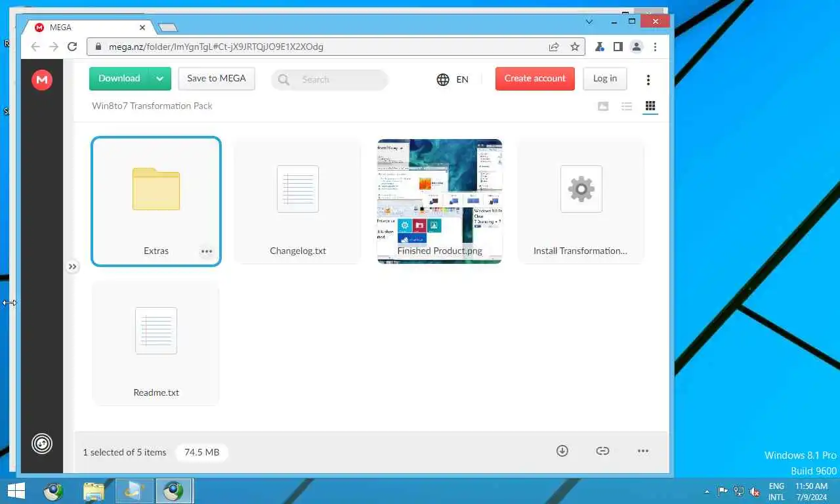Open File Explorer from the taskbar
Screen dimensions: 840x504
pyautogui.click(x=94, y=491)
